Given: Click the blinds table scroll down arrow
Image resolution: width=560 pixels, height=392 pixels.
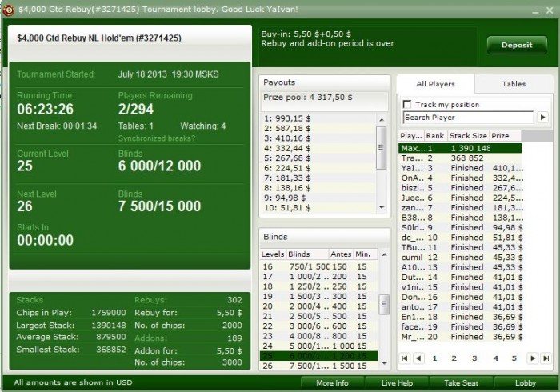Looking at the screenshot, I should 384,363.
